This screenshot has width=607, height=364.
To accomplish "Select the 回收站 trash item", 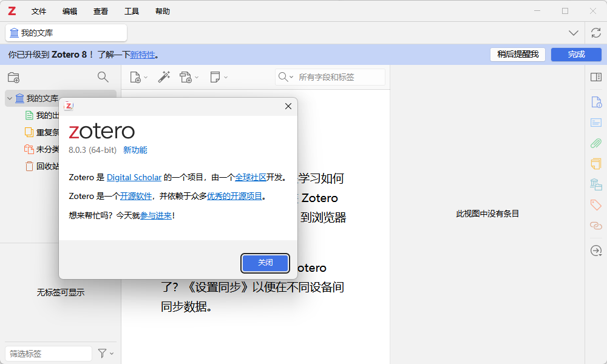I will point(41,166).
